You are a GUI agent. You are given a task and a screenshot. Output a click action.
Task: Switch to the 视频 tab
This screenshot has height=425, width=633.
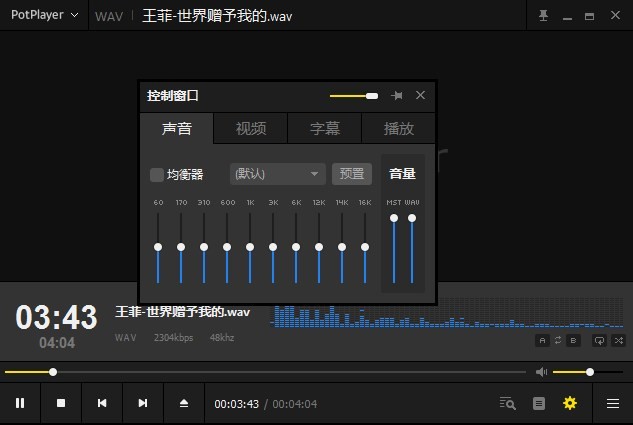(251, 129)
